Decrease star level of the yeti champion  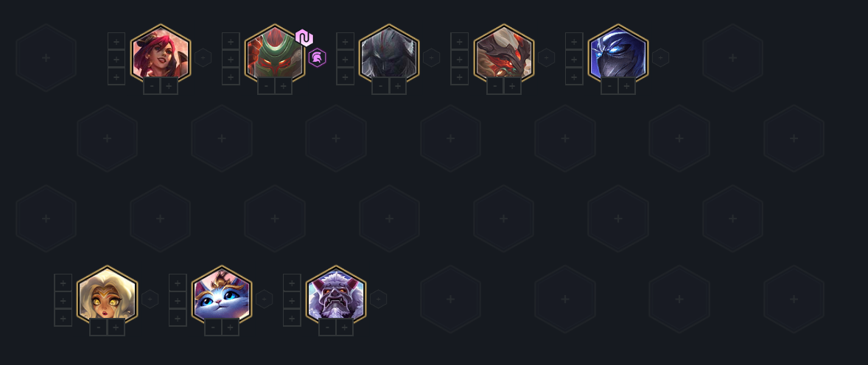click(327, 327)
